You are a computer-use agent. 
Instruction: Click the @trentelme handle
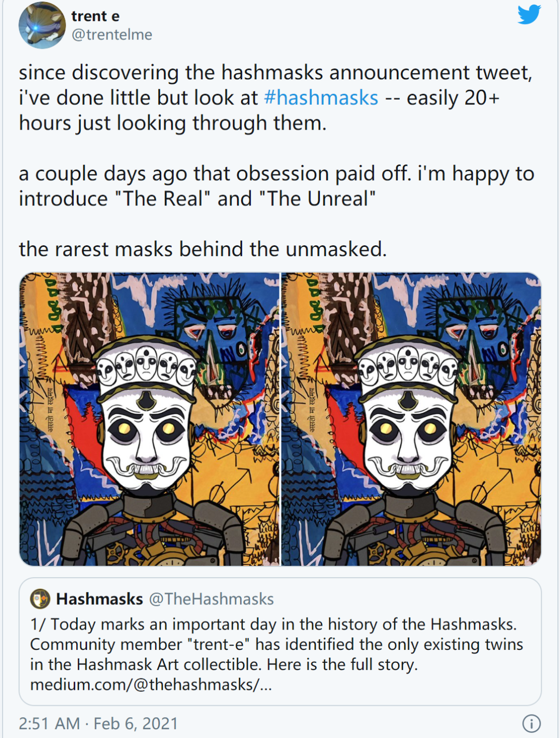coord(111,35)
